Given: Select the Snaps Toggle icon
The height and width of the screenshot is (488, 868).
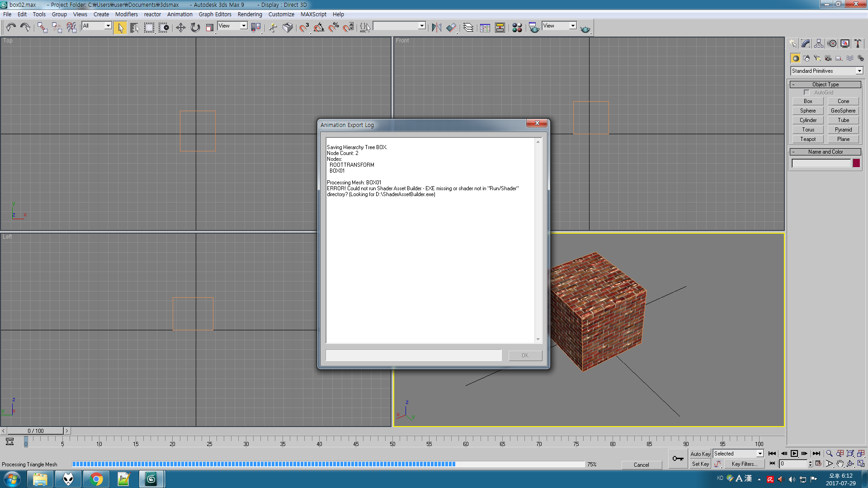Looking at the screenshot, I should tap(304, 27).
